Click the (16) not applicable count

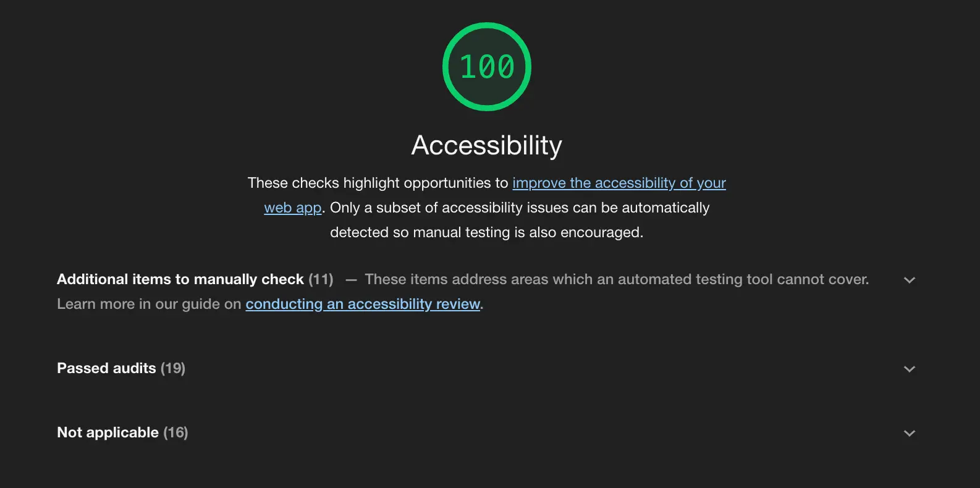(175, 432)
